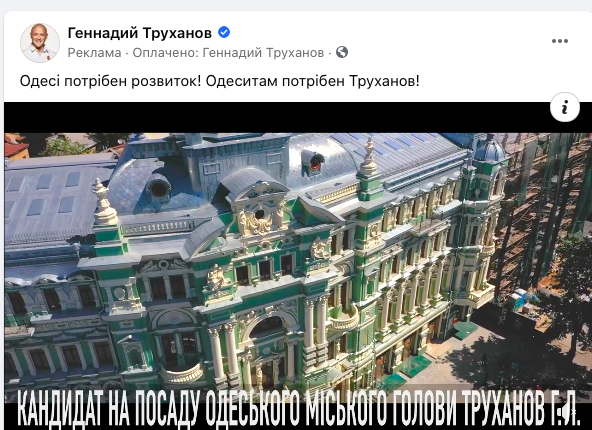Screen dimensions: 592x430
Task: Click the "Реклама" sponsored label
Action: pos(94,52)
